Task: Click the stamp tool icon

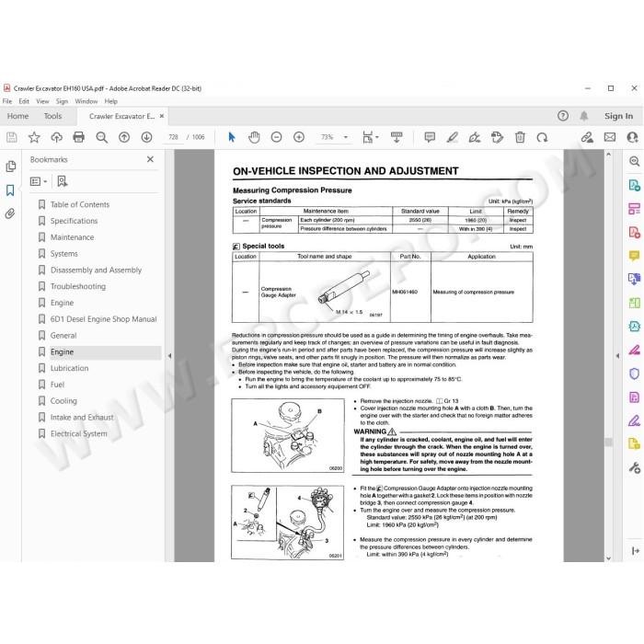Action: click(497, 137)
